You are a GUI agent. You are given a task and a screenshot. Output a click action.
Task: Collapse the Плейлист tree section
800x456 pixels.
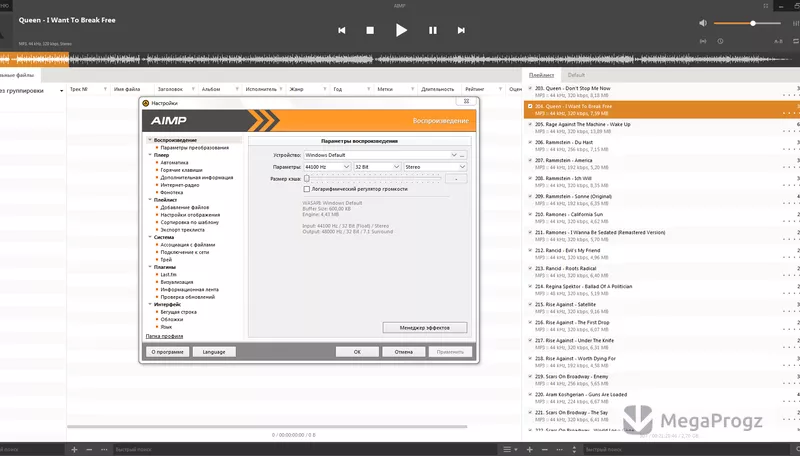coord(149,200)
